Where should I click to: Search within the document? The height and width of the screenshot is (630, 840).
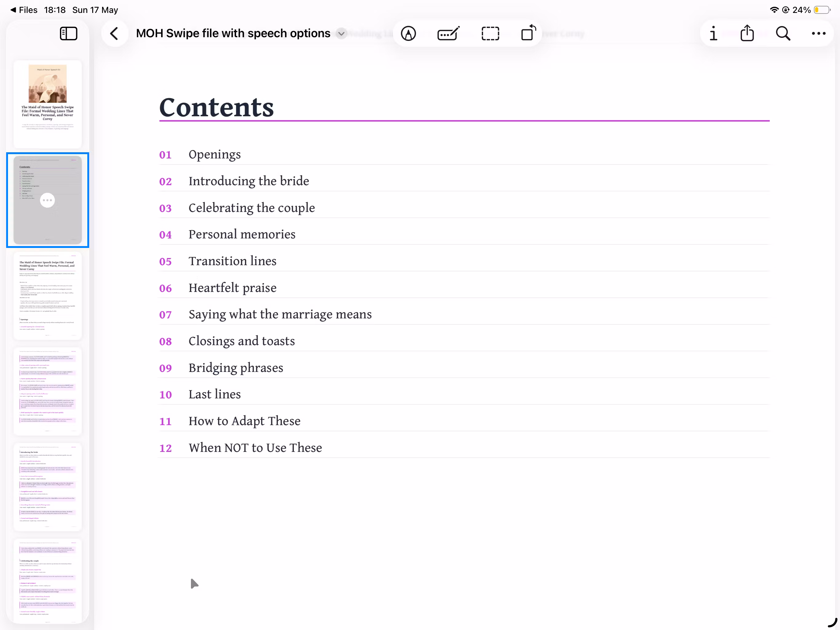pyautogui.click(x=783, y=34)
